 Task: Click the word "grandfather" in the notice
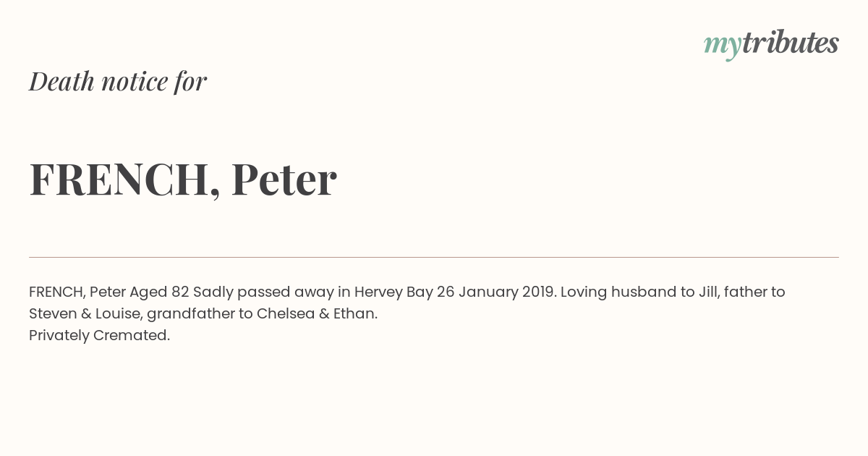tap(191, 314)
